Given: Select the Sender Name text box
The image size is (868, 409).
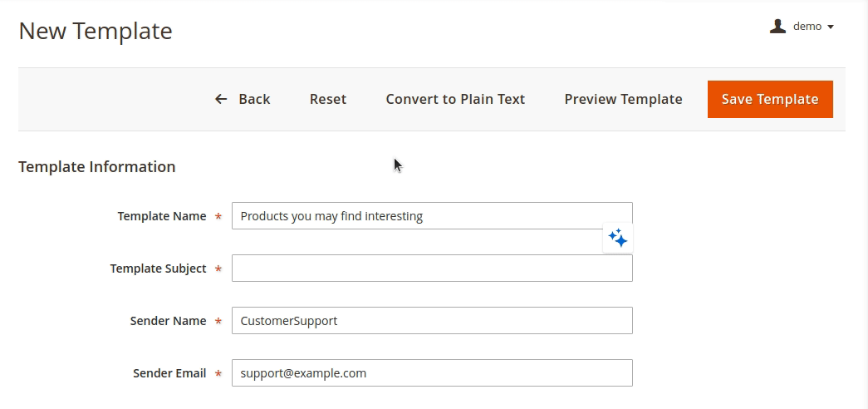Looking at the screenshot, I should point(431,321).
